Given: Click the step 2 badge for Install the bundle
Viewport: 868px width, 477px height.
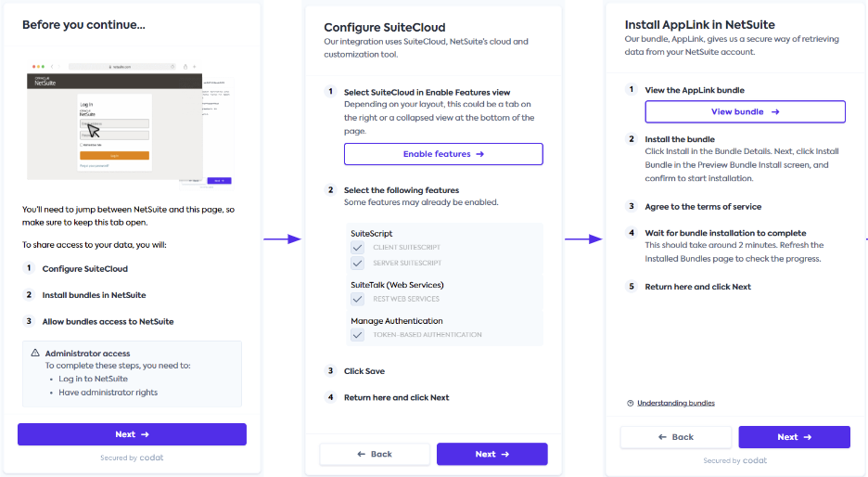Looking at the screenshot, I should (632, 139).
